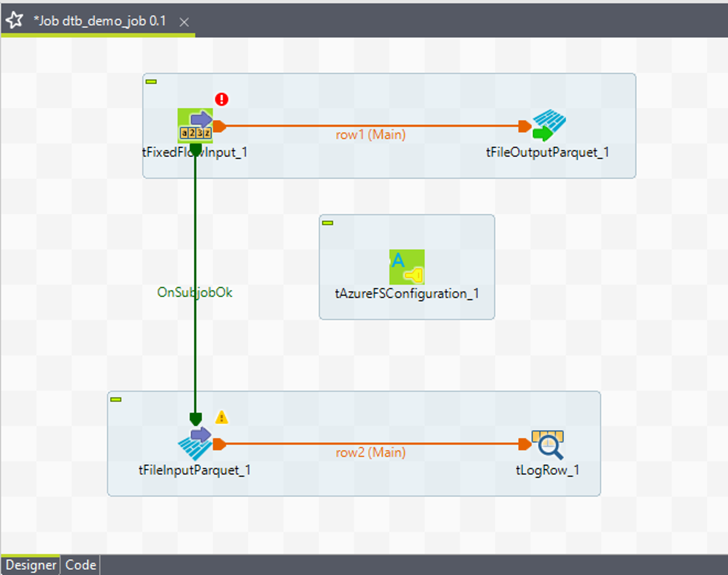Collapse the tFixedFlowInput subjob box
Image resolution: width=728 pixels, height=575 pixels.
point(151,81)
